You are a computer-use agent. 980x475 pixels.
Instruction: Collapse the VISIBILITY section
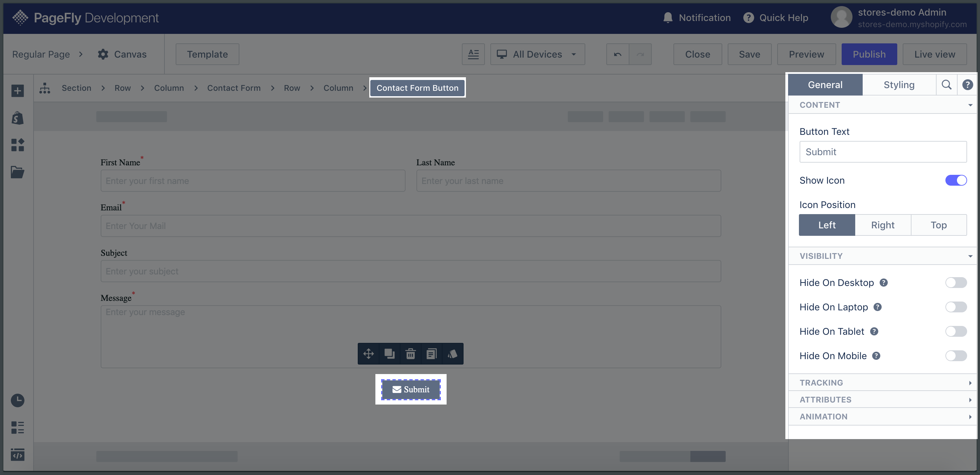click(x=883, y=256)
